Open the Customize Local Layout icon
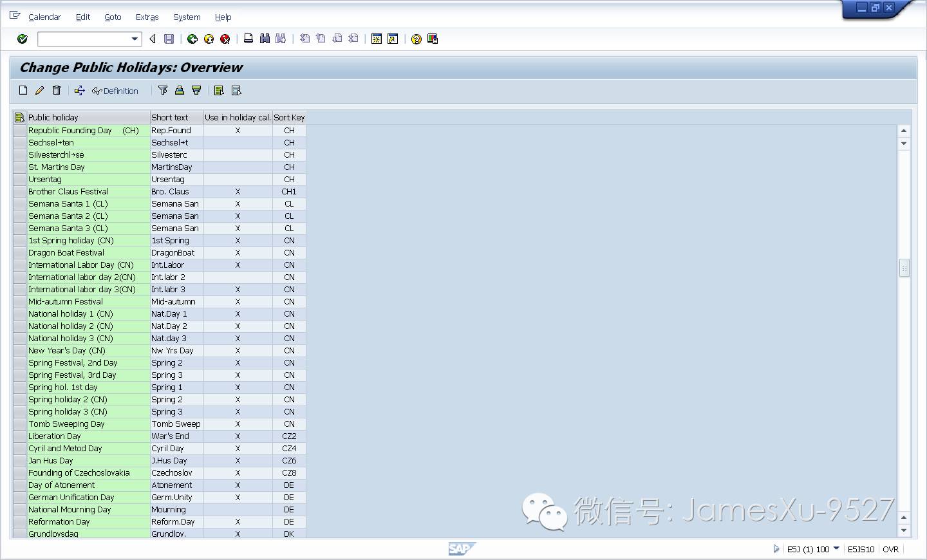 point(433,39)
